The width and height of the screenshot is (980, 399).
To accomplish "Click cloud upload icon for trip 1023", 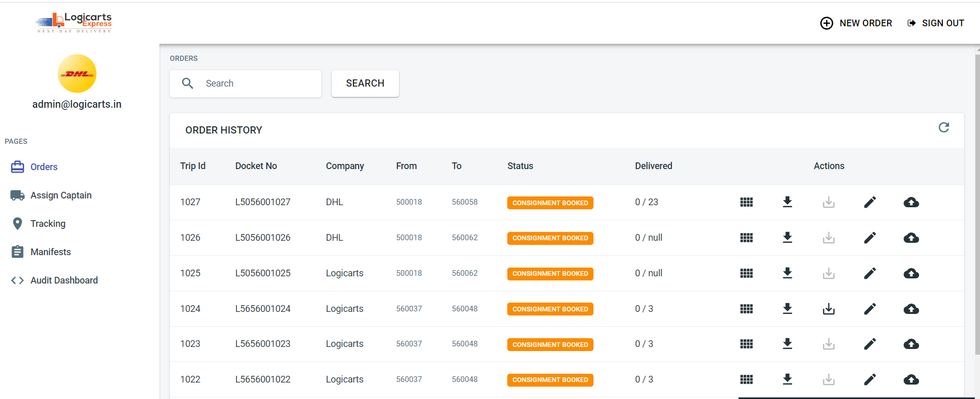I will [911, 344].
